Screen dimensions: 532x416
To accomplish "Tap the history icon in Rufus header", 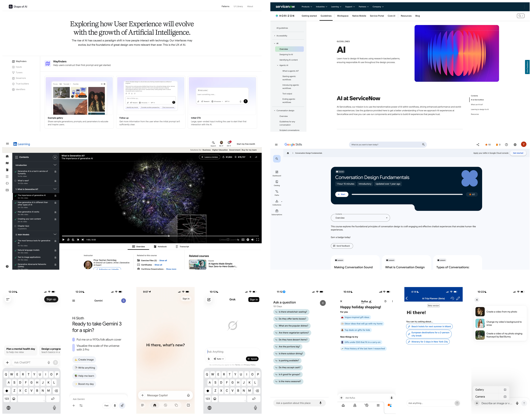I will click(x=385, y=301).
